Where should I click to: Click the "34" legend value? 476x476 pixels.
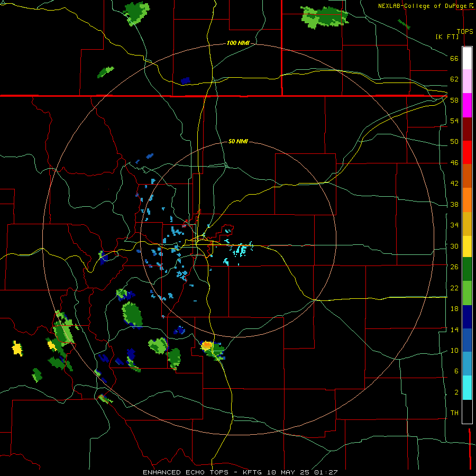454,225
